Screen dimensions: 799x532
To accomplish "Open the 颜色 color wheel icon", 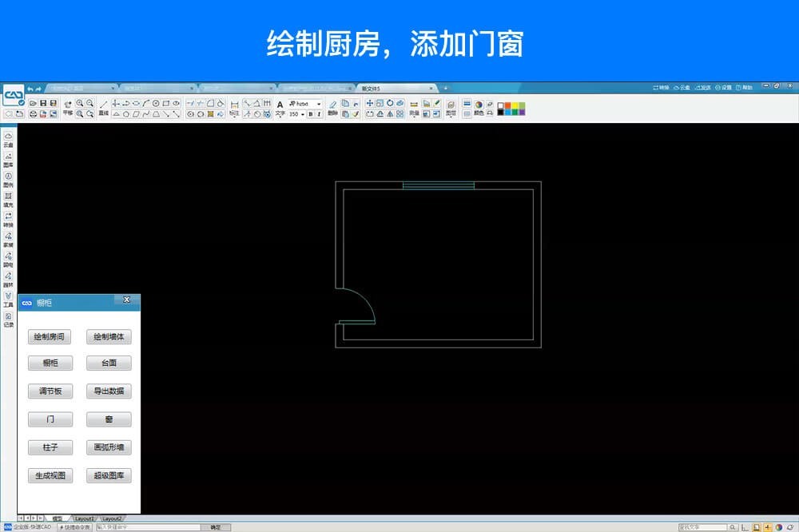I will pos(479,108).
